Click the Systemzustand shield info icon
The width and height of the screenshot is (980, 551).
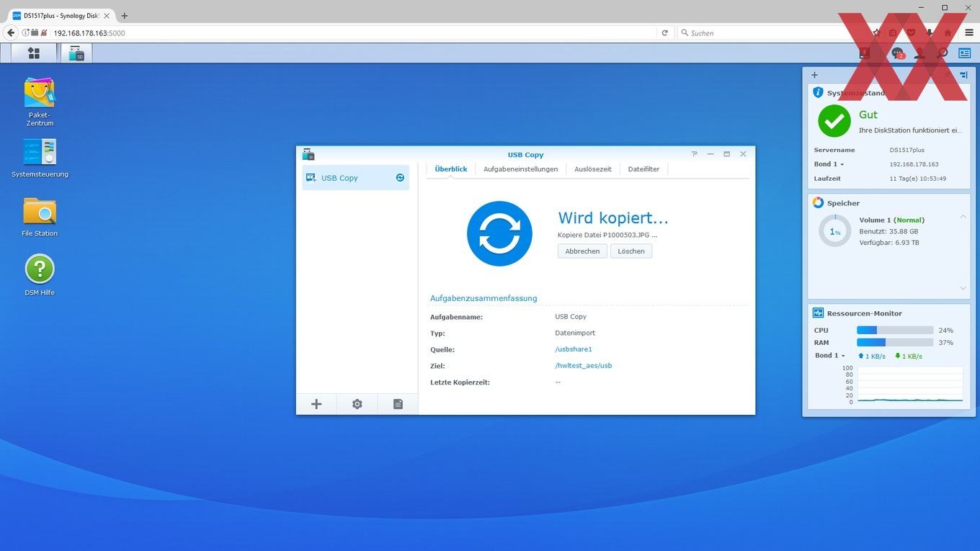(x=818, y=92)
